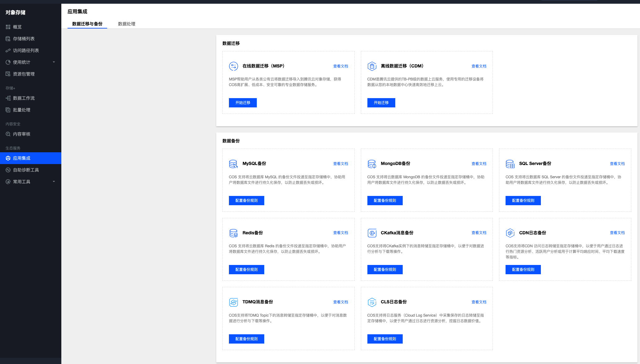This screenshot has height=364, width=640.
Task: Click the CKafka消息备份 card icon
Action: point(372,233)
